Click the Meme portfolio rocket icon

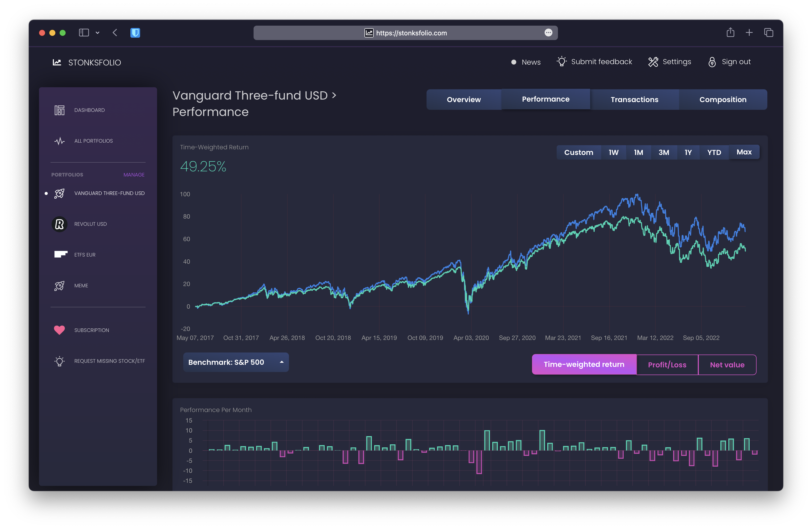pos(59,286)
